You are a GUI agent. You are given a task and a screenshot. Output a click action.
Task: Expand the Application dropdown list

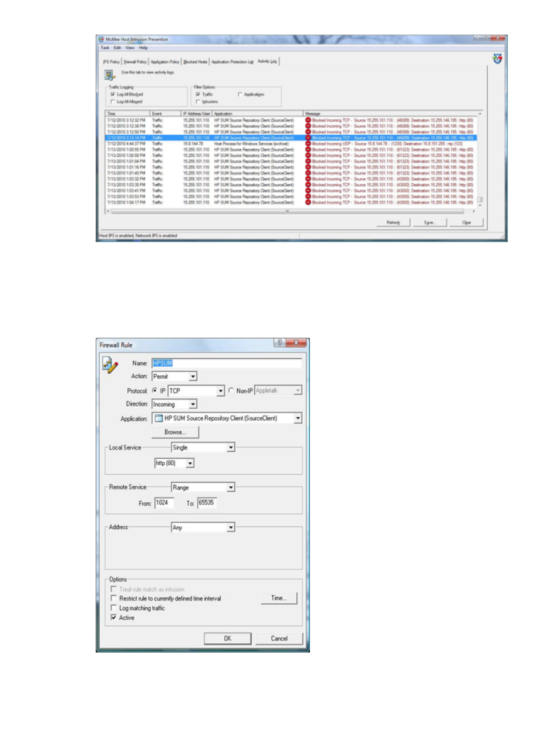tap(298, 418)
